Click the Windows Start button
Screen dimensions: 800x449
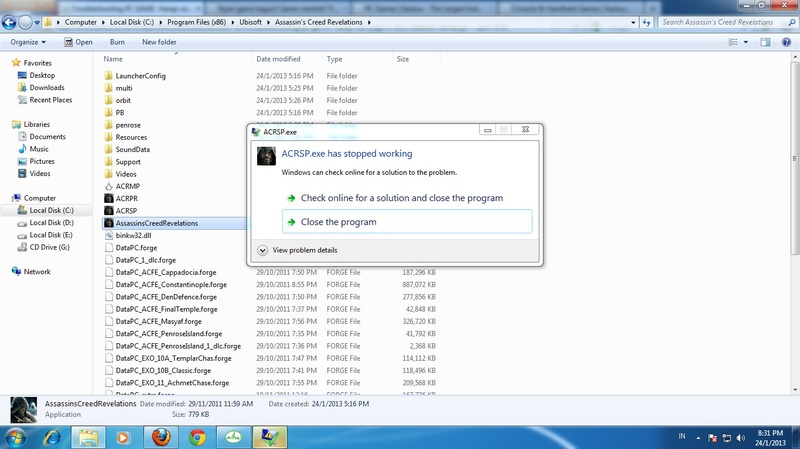[x=14, y=437]
